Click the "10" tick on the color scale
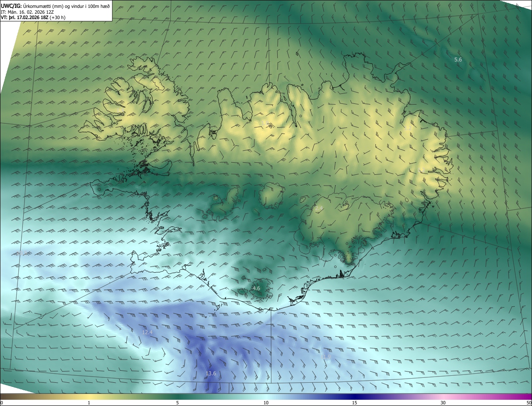 [266, 403]
